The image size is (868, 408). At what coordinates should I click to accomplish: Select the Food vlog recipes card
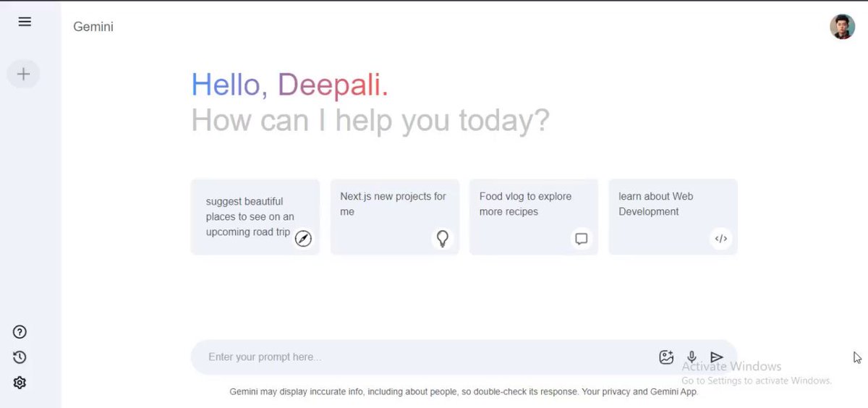click(x=534, y=217)
